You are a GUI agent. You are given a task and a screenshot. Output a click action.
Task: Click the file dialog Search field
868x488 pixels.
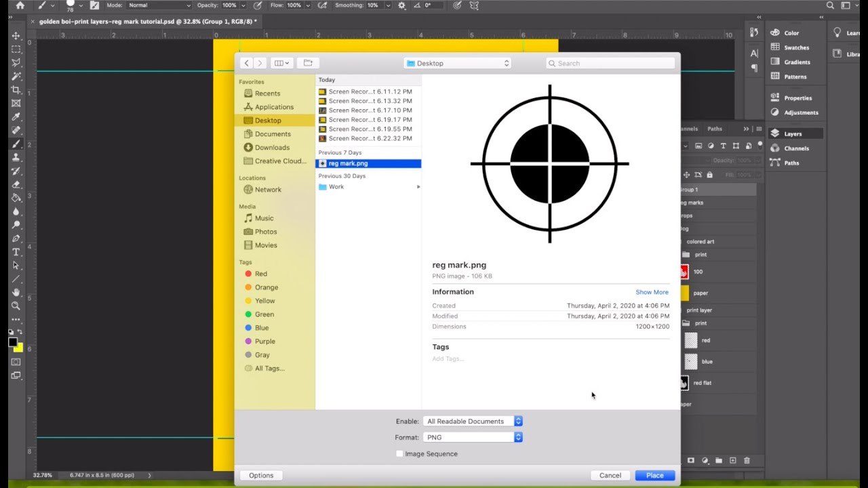click(x=610, y=63)
